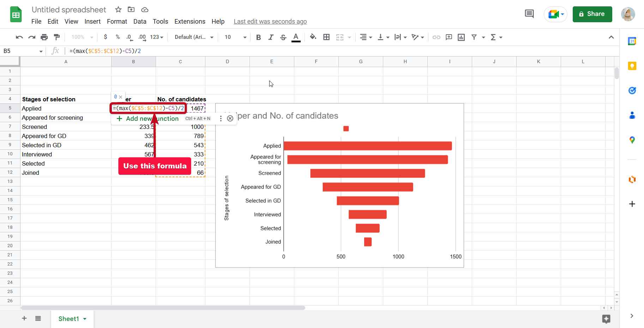The width and height of the screenshot is (644, 328).
Task: Click the Insert chart icon
Action: (x=461, y=37)
